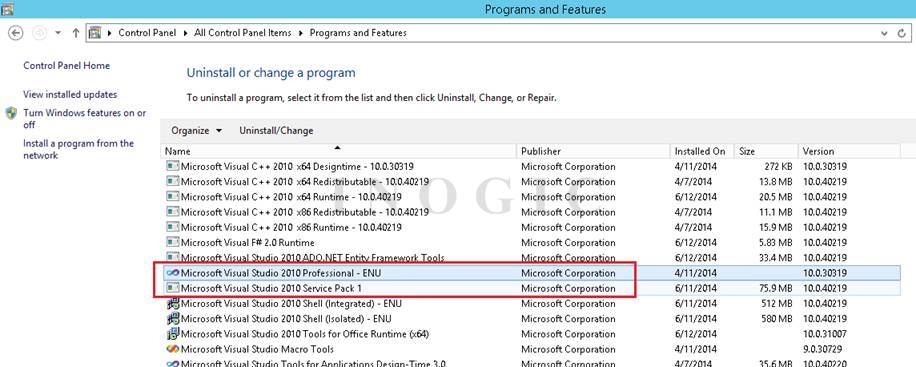The height and width of the screenshot is (367, 916).
Task: Open the Organize dropdown menu
Action: 197,130
